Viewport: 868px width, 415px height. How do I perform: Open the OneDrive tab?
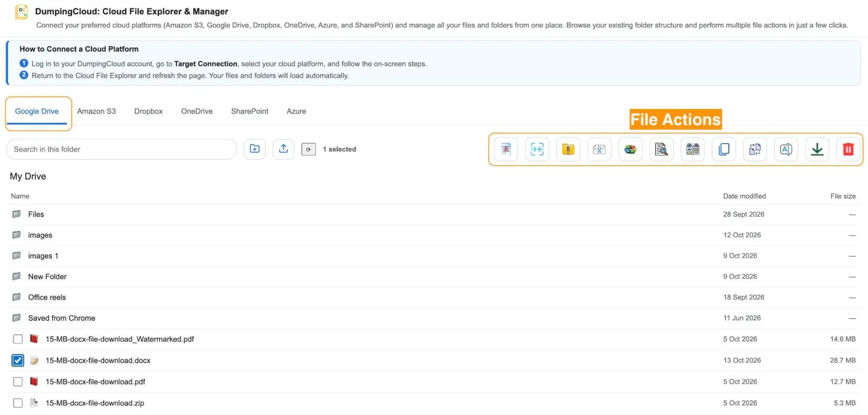tap(197, 112)
